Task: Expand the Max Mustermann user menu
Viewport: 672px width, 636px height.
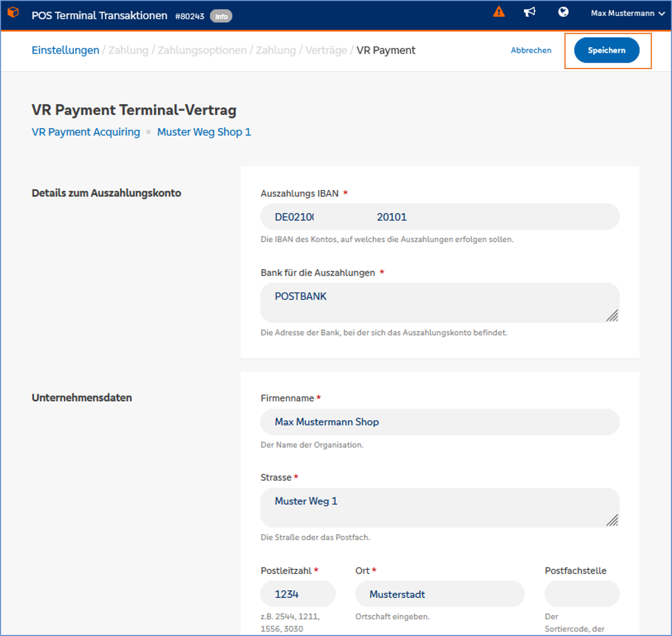Action: [x=628, y=13]
